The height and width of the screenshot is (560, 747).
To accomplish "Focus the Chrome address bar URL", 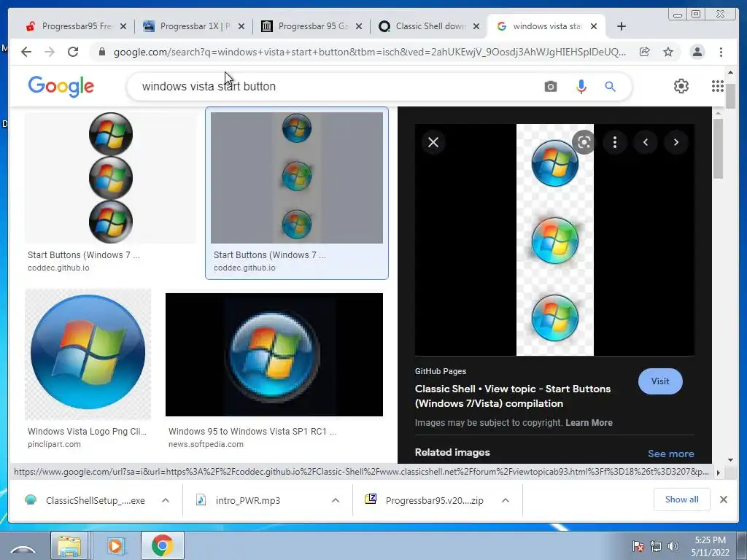I will tap(370, 52).
